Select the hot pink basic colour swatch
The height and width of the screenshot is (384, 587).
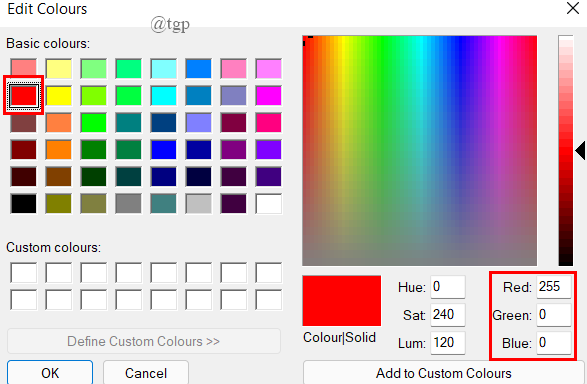pyautogui.click(x=269, y=123)
